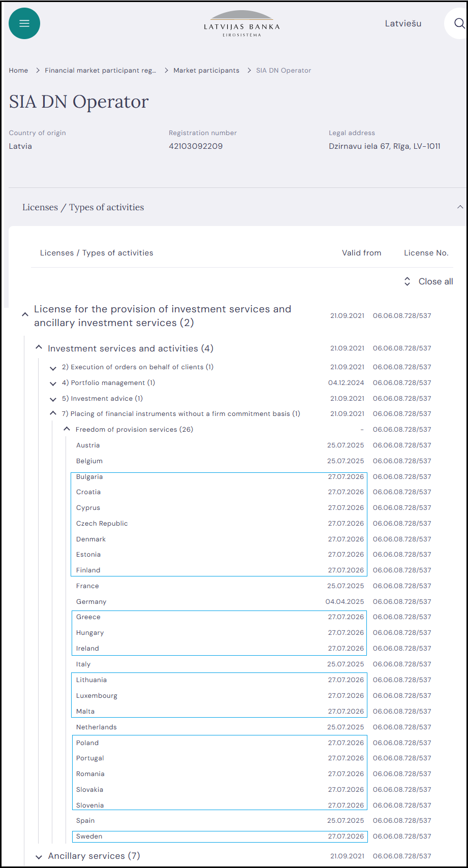Open the teal hamburger menu
The width and height of the screenshot is (468, 868).
click(24, 23)
